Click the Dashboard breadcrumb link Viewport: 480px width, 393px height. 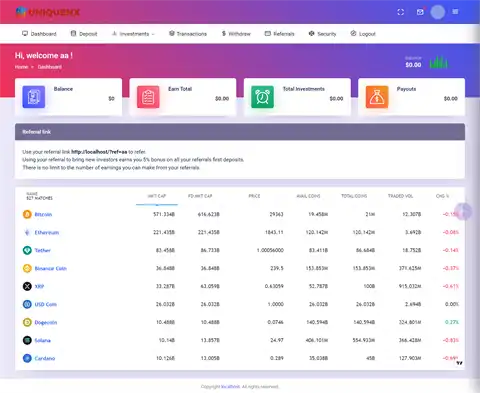(50, 67)
